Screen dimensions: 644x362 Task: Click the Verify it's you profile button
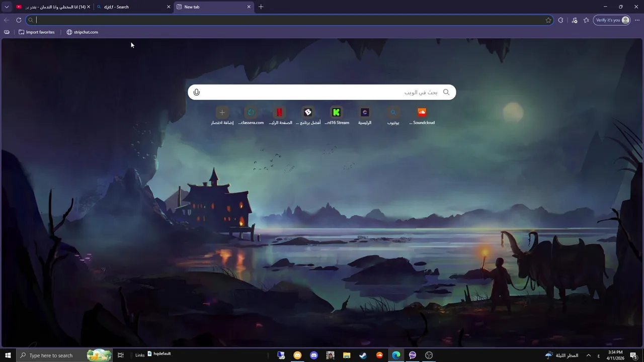[612, 20]
